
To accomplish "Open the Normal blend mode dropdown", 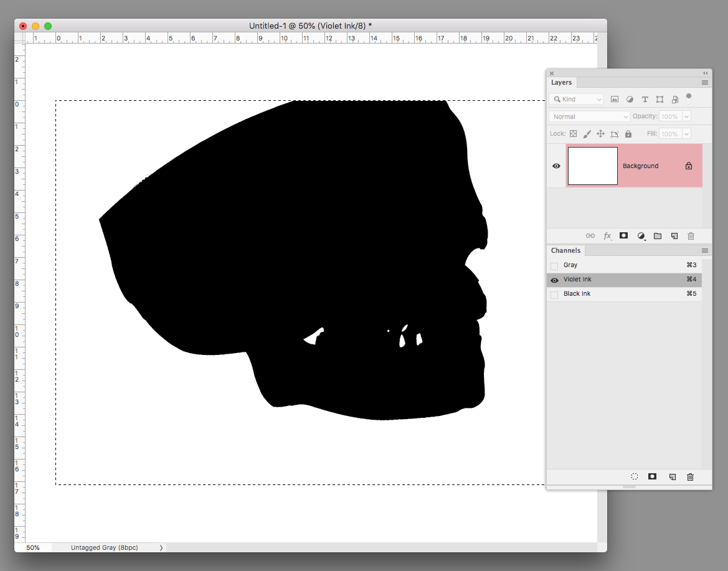I will [589, 116].
